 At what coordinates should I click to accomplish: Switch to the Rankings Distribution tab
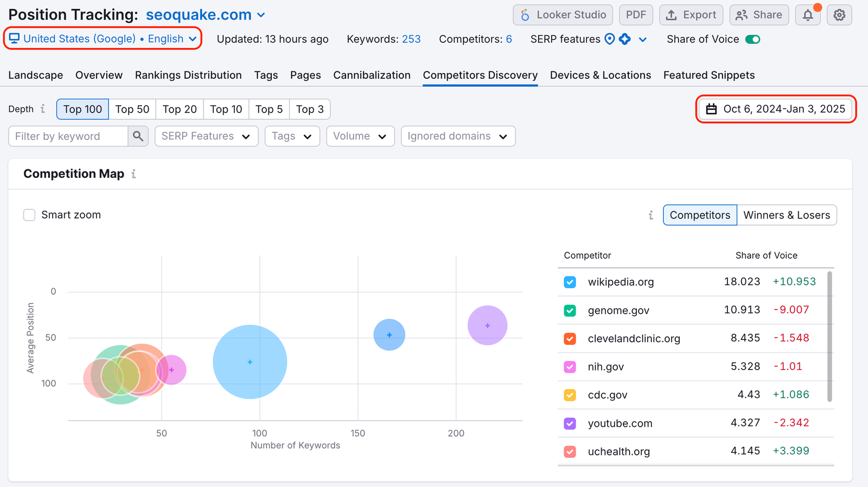(188, 75)
